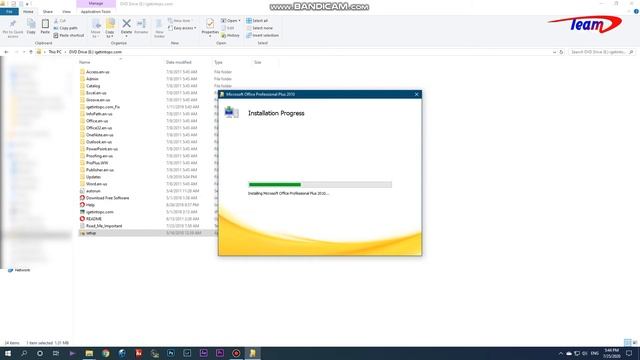Click the Refresh button by address bar
This screenshot has height=360, width=640.
click(x=561, y=52)
